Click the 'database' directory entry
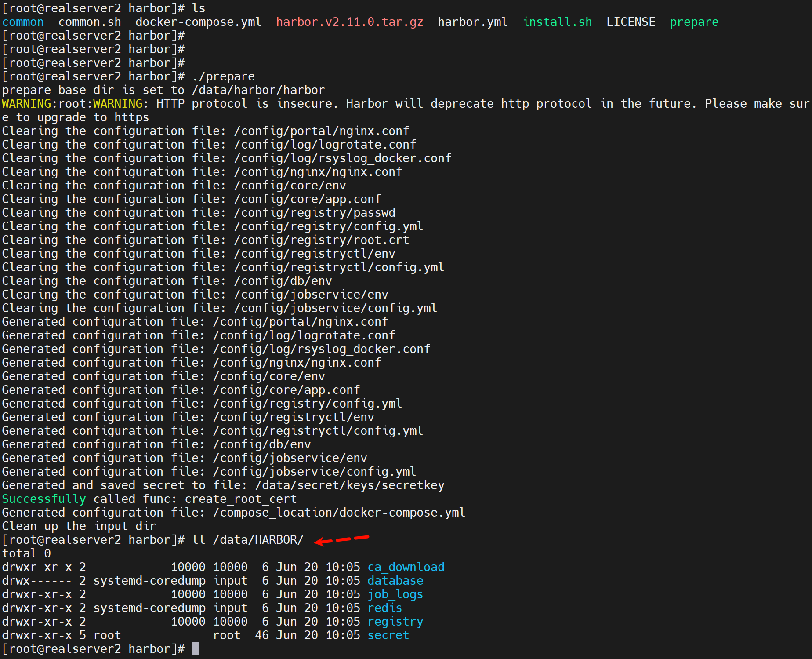812x659 pixels. point(395,581)
